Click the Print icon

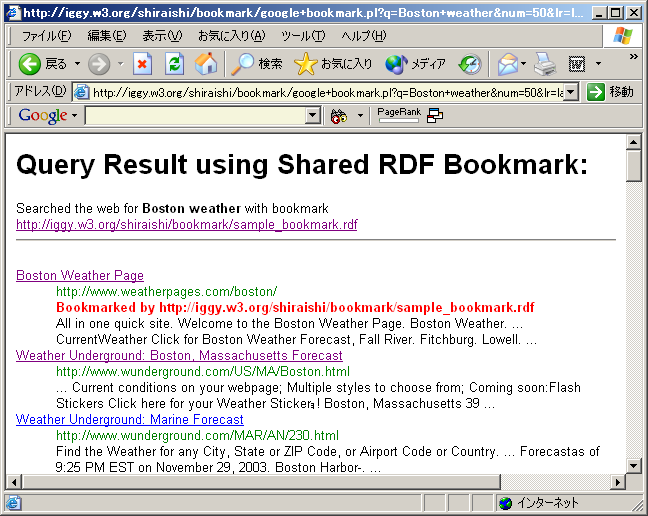click(544, 64)
